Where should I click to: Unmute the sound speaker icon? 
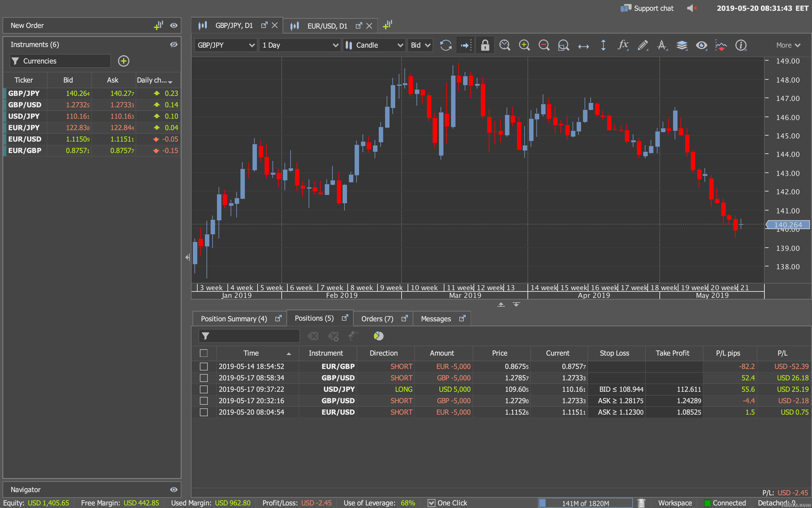click(x=692, y=8)
